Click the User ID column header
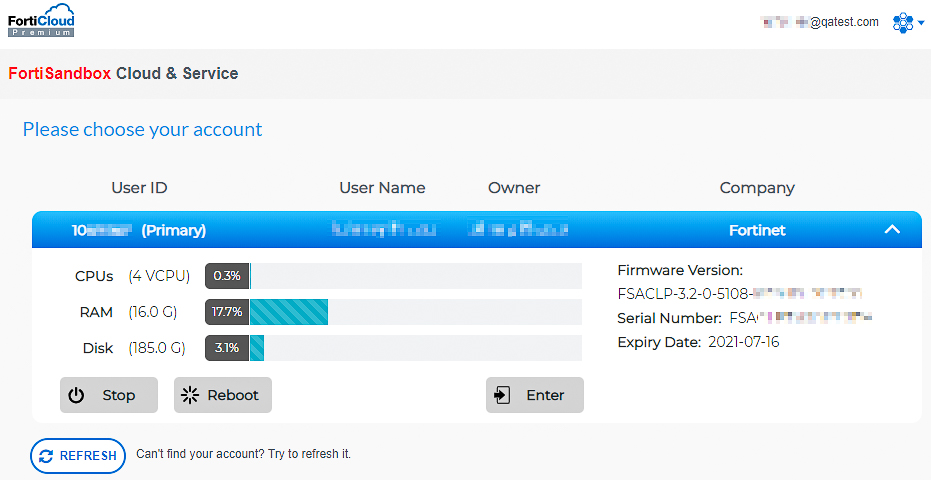Image resolution: width=931 pixels, height=480 pixels. coord(140,188)
